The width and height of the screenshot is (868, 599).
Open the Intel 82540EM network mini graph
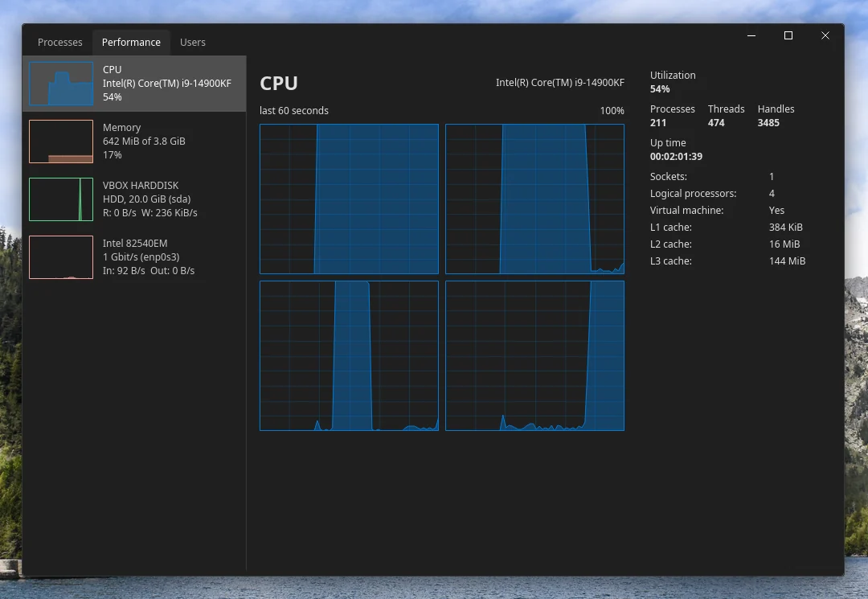pos(61,256)
